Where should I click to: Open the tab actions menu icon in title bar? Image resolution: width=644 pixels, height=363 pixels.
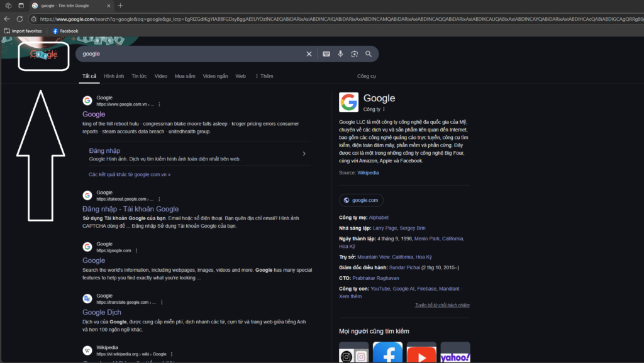point(21,5)
